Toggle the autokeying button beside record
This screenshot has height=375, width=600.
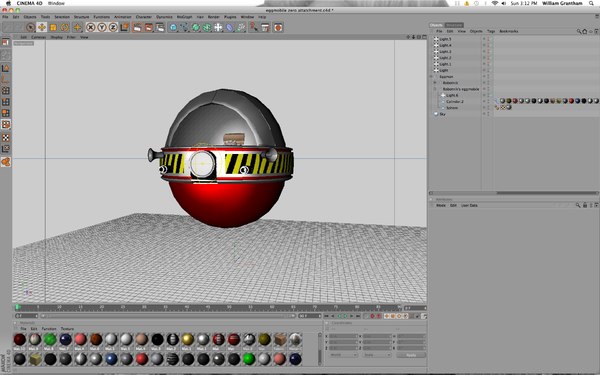click(x=379, y=316)
